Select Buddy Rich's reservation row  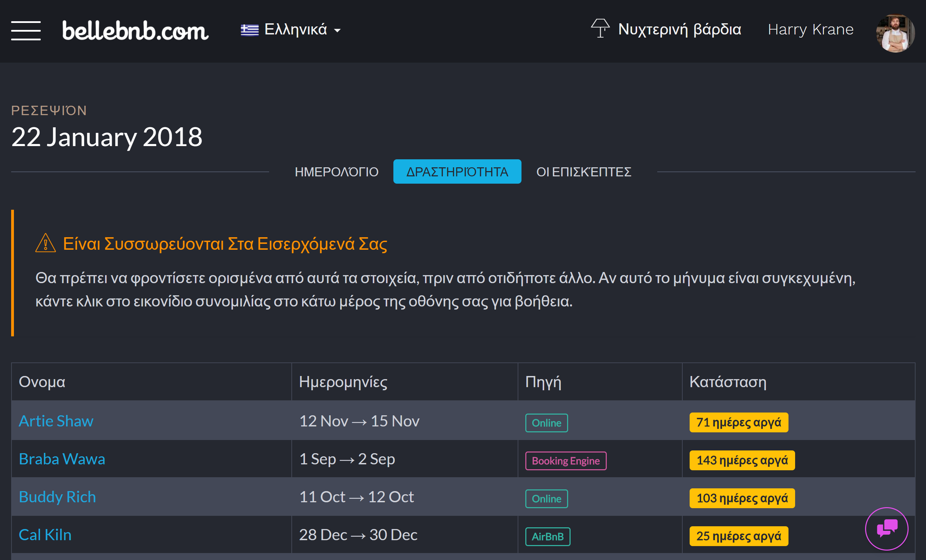point(463,497)
